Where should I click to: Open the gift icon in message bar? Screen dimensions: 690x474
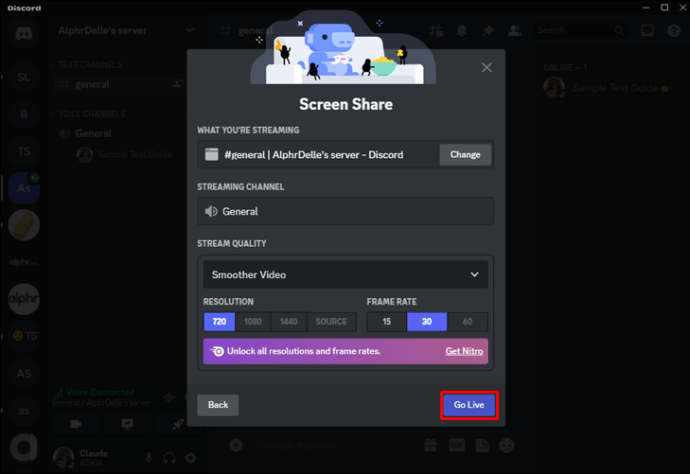(x=430, y=445)
